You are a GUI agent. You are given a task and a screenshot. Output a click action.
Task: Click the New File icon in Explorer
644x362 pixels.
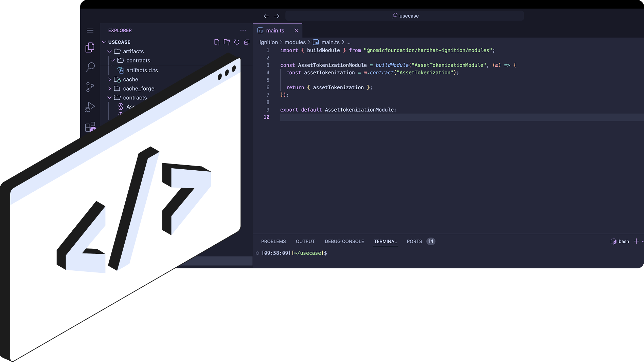[217, 42]
